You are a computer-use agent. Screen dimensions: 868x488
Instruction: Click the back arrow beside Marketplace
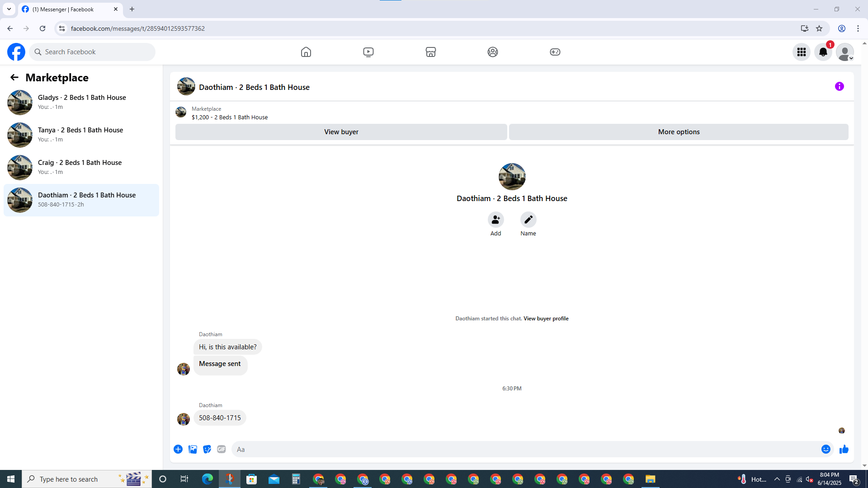[x=14, y=78]
